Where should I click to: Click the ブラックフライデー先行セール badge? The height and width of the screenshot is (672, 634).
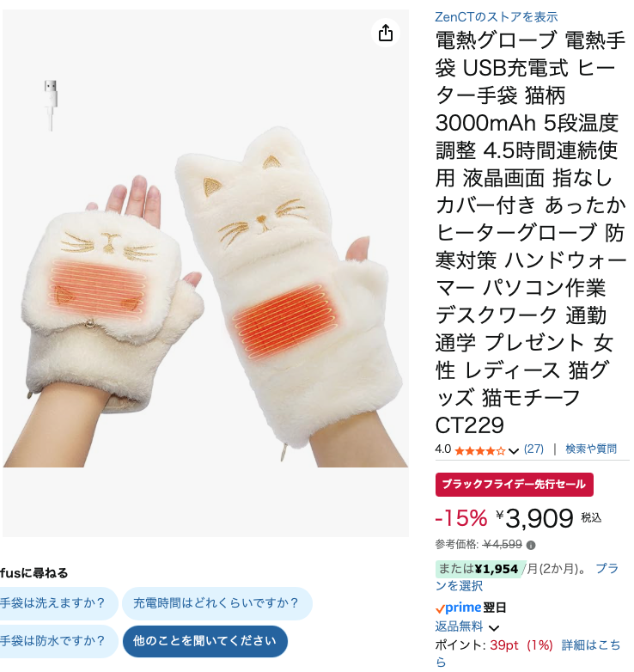(x=514, y=485)
